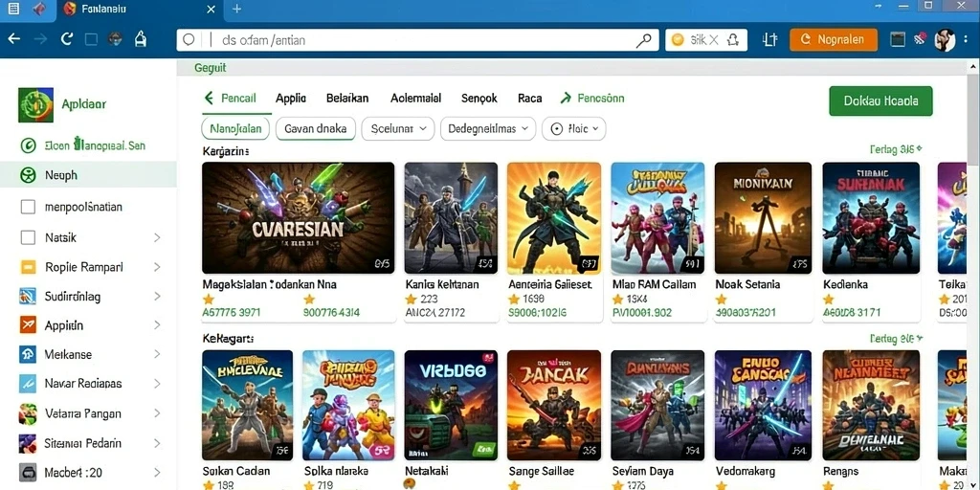Tick the menpoolsnatian checkbox
This screenshot has width=980, height=490.
[28, 207]
